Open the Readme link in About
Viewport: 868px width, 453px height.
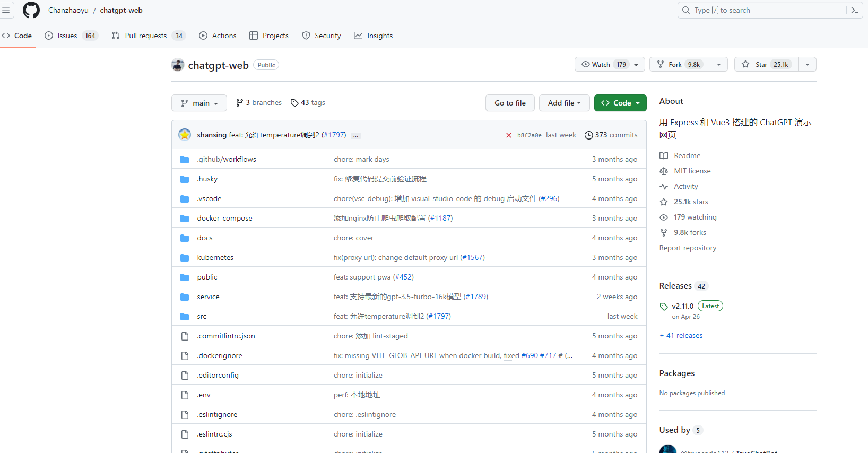click(x=687, y=155)
